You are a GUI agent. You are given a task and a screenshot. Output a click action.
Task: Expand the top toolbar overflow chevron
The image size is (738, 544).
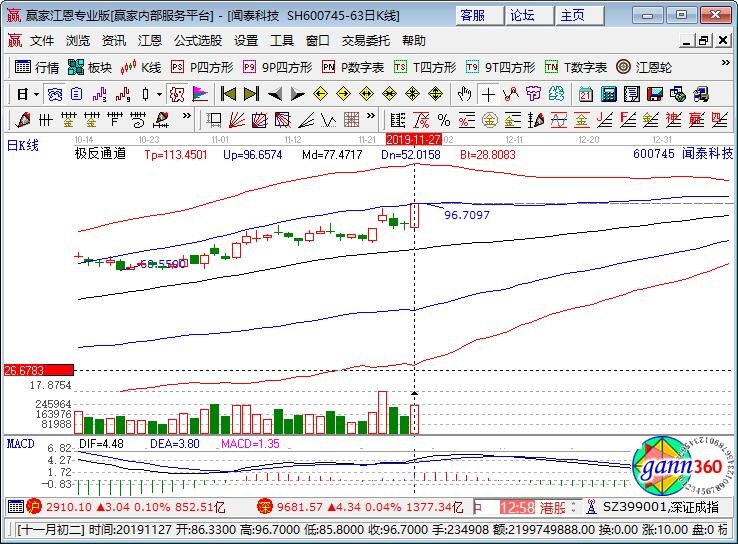pyautogui.click(x=725, y=63)
